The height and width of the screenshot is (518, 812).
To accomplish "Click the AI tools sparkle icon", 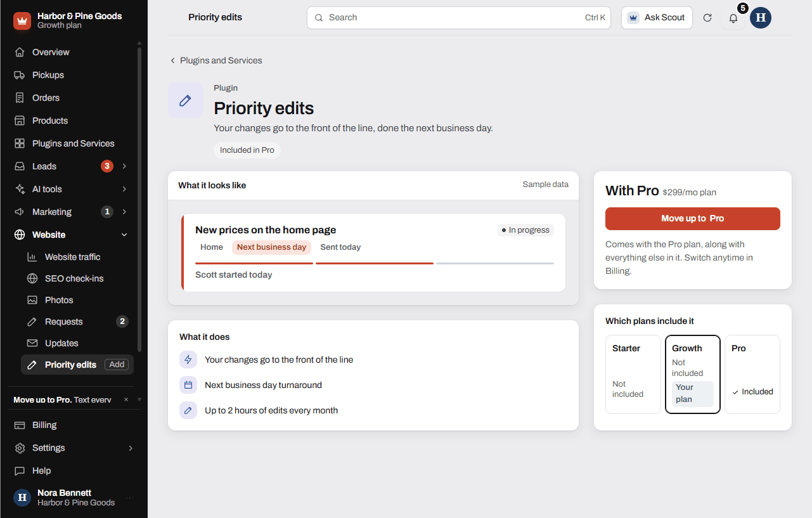I will click(x=20, y=189).
